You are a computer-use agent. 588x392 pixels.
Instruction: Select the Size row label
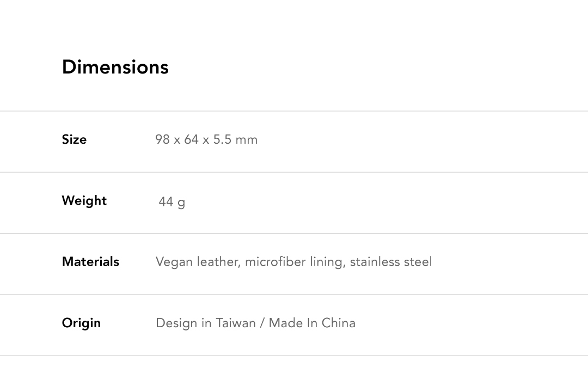[x=74, y=139]
